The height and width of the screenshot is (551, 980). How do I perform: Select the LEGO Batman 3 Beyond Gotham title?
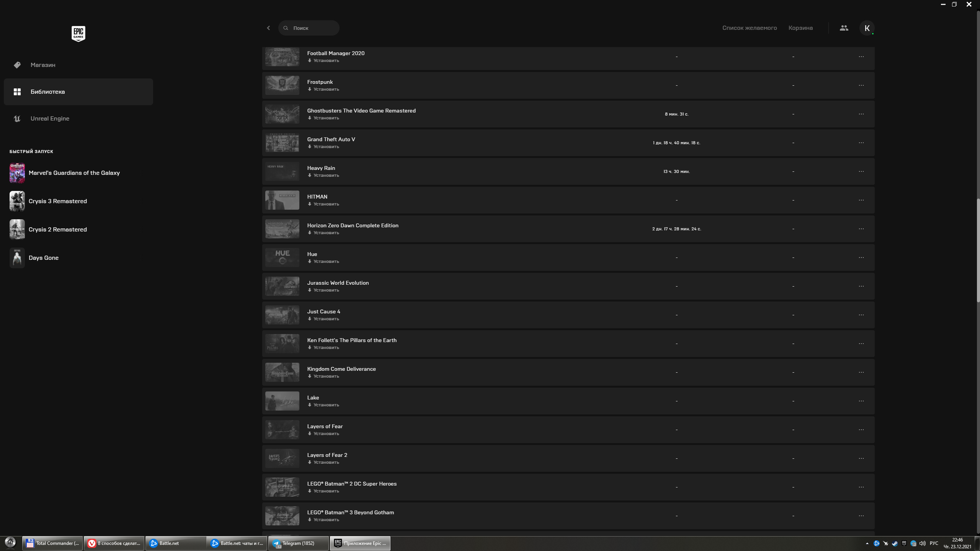click(350, 512)
